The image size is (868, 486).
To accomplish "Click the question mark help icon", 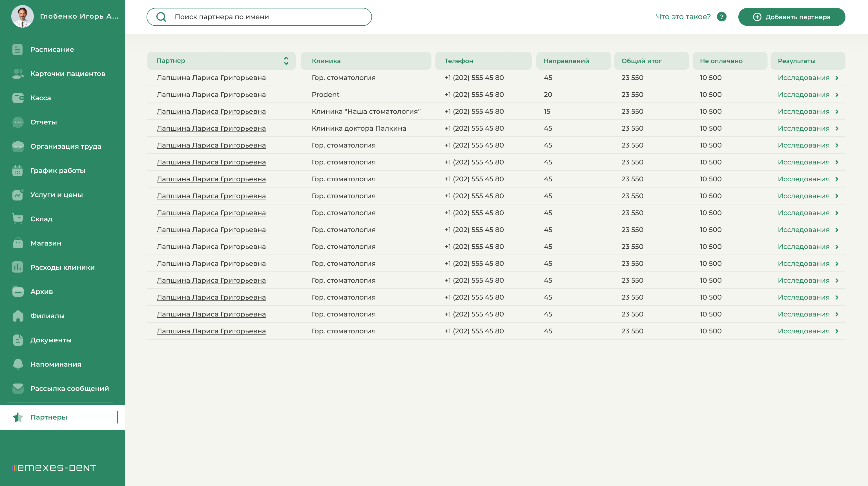I will 721,17.
